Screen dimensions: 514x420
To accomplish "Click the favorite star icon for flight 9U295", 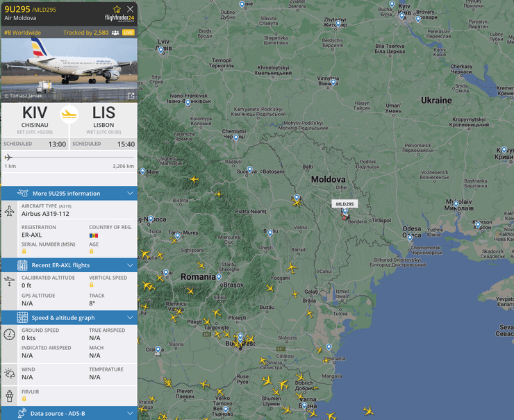I will [117, 9].
